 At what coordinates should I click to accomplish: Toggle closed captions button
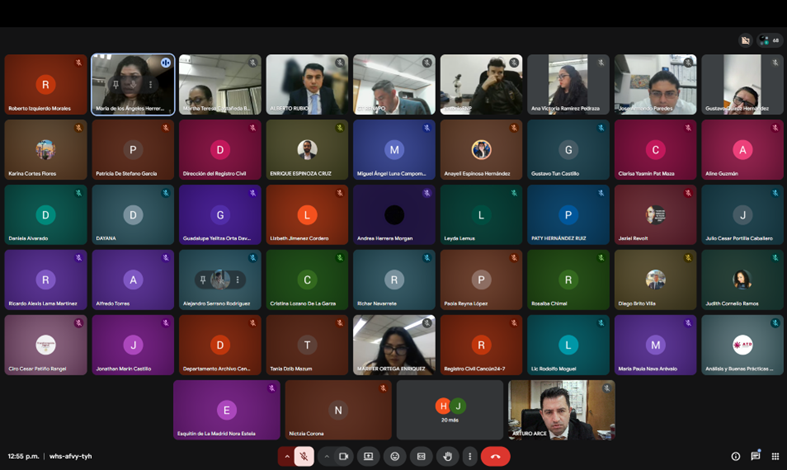pos(421,456)
